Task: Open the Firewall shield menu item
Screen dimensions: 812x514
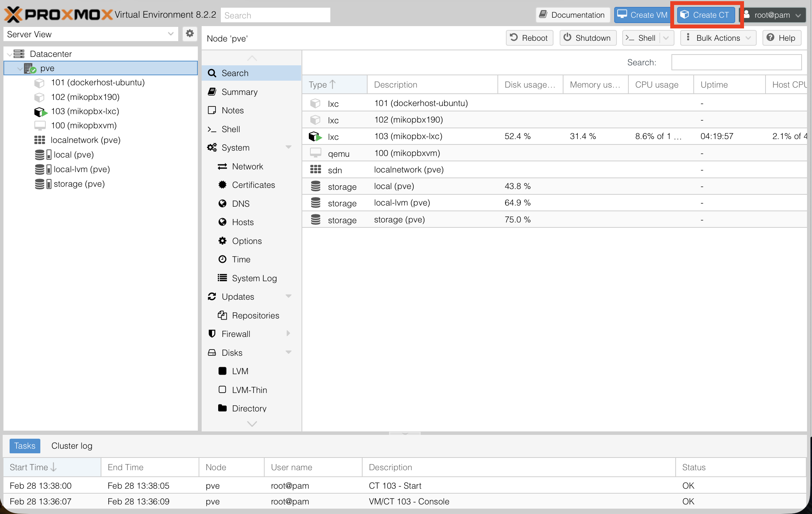Action: pos(235,334)
